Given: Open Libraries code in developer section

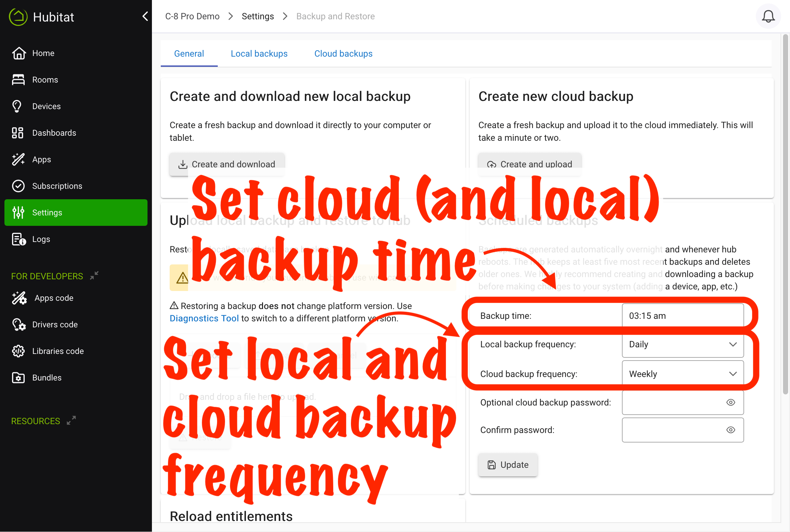Looking at the screenshot, I should pos(76,351).
